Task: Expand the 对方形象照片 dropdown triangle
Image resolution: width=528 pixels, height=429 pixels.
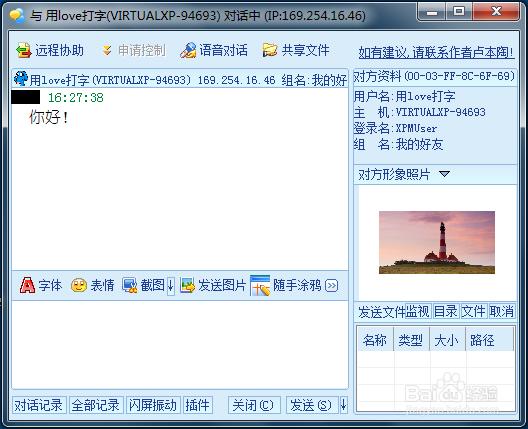Action: point(444,174)
